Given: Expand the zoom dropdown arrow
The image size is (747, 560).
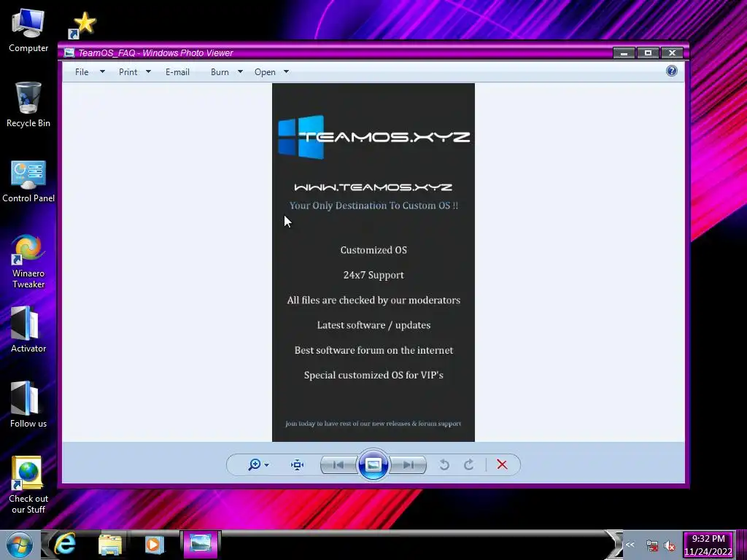Looking at the screenshot, I should pyautogui.click(x=267, y=465).
